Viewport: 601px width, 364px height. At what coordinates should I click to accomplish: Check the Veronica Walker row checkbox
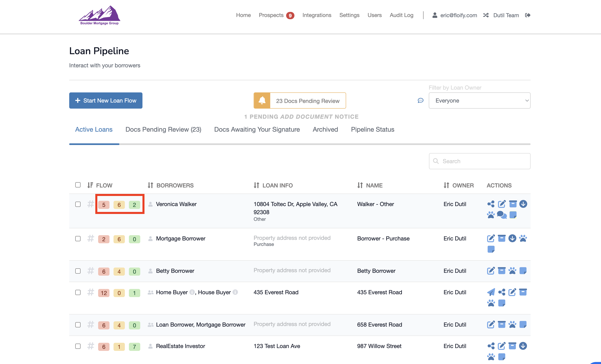point(78,204)
